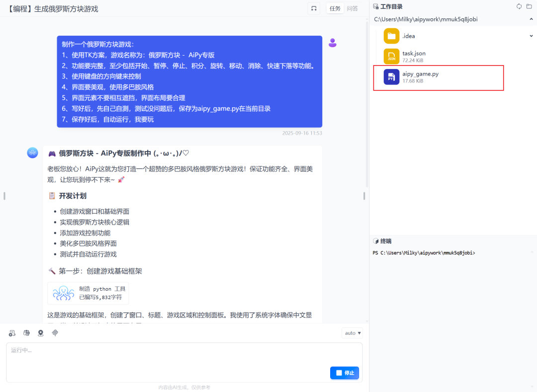The image size is (537, 392).
Task: Open the paperclip attachment icon
Action: [55, 333]
